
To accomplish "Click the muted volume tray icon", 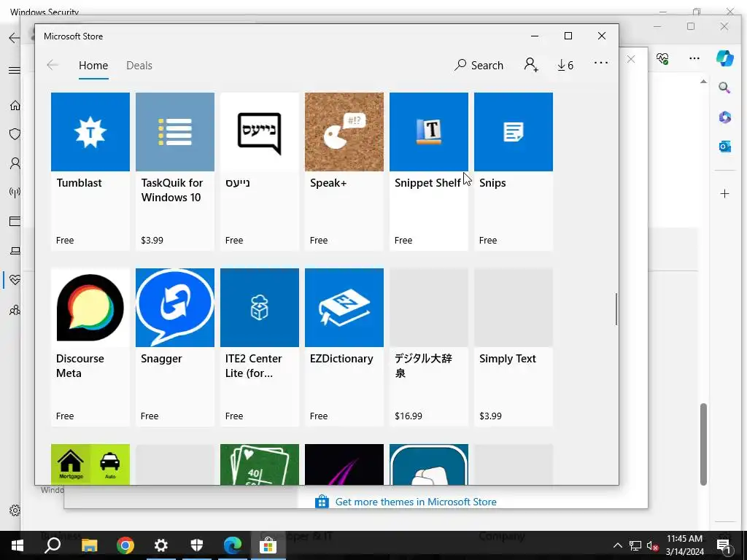I will pos(652,545).
